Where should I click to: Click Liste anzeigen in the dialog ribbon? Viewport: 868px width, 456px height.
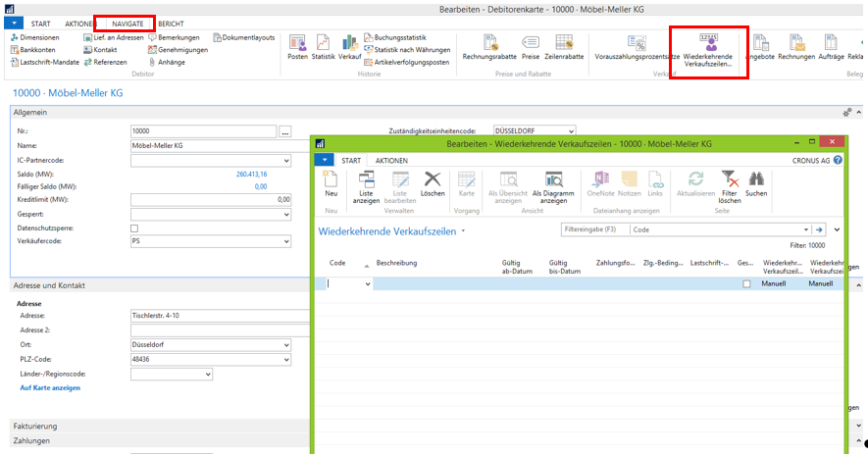pos(367,187)
